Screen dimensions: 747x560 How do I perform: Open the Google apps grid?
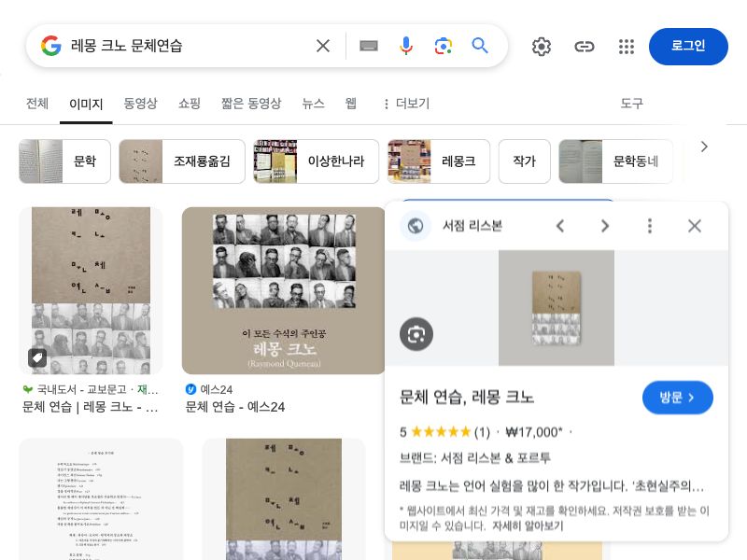626,47
